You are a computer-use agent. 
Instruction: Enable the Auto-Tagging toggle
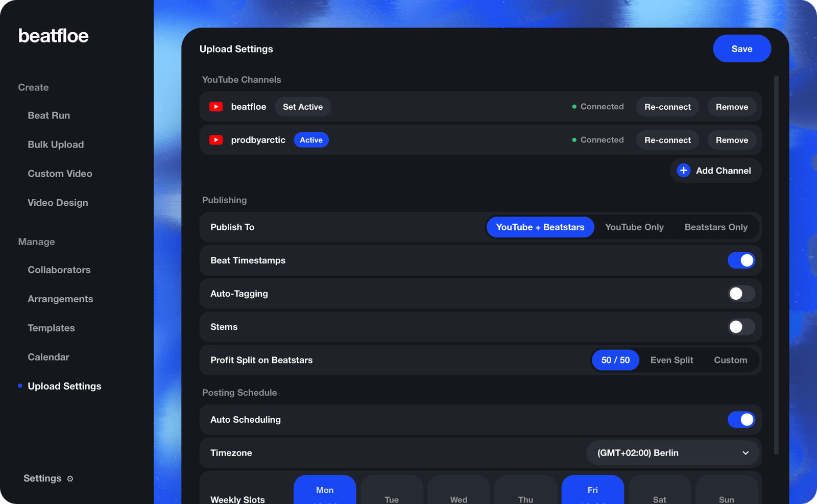point(741,294)
